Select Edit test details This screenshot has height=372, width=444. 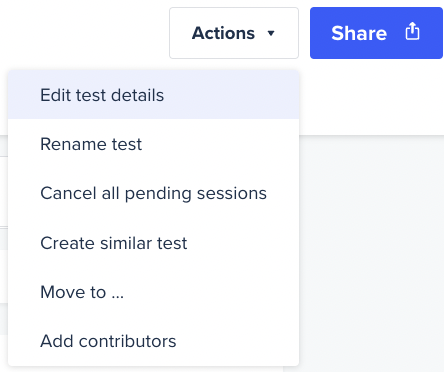(x=153, y=95)
